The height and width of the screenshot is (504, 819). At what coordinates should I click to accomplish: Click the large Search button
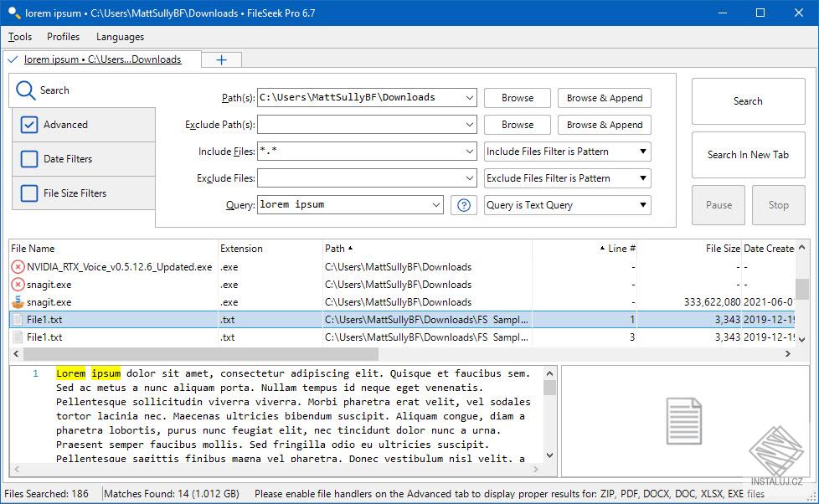pos(748,101)
